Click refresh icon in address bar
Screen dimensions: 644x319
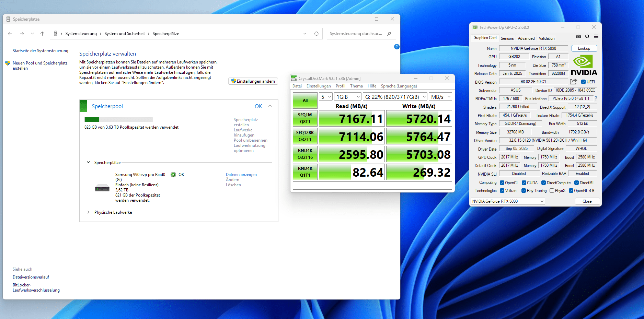click(x=317, y=34)
